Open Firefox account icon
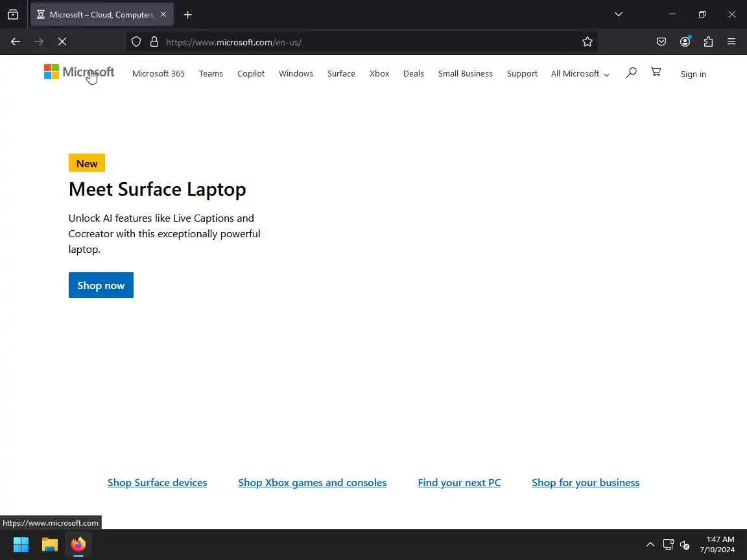This screenshot has width=747, height=560. click(x=685, y=42)
